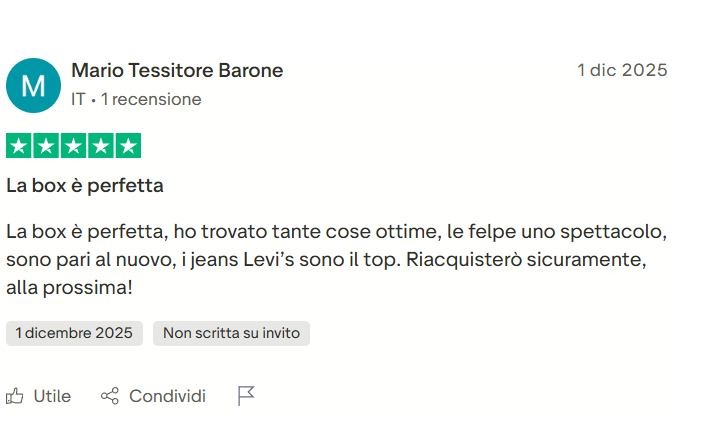Screen dimensions: 722x440
Task: Mark review as 'Utile' via label
Action: click(x=52, y=397)
